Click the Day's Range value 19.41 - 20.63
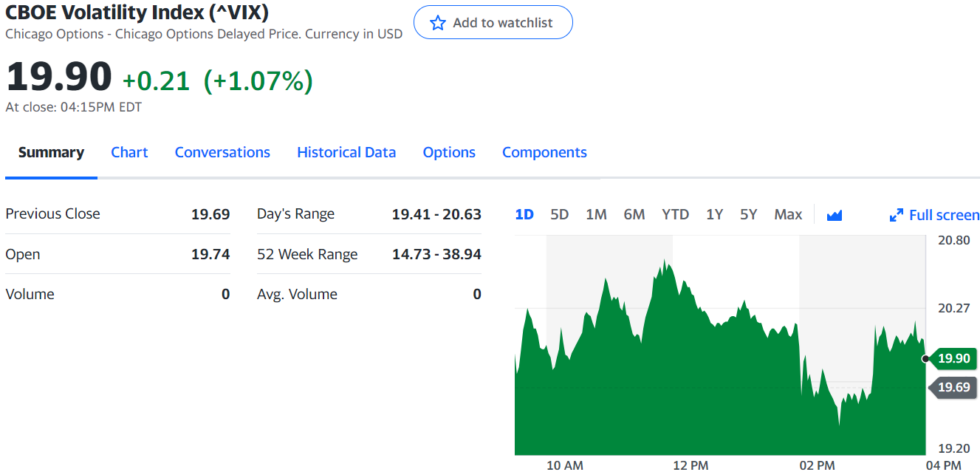This screenshot has height=472, width=980. pos(436,214)
